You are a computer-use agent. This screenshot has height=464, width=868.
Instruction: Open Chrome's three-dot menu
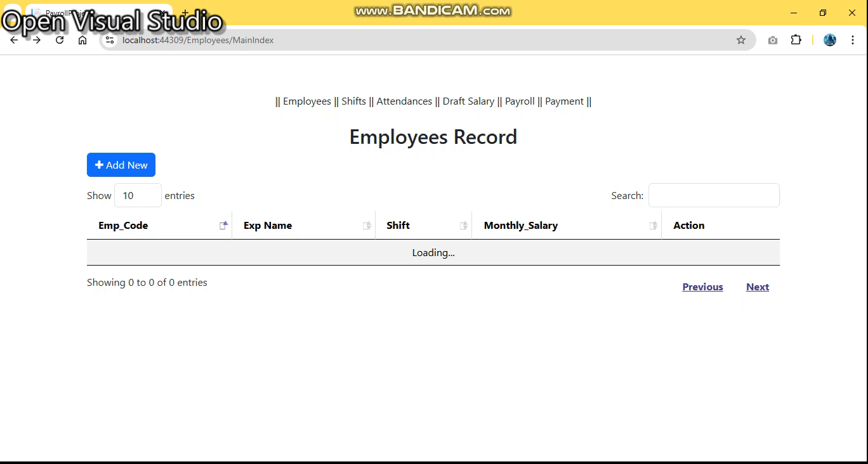[853, 39]
